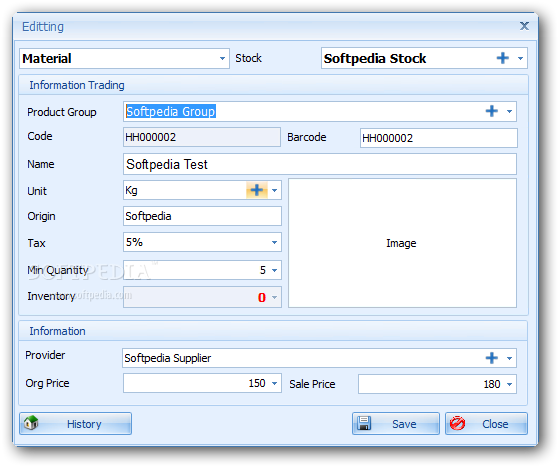Image resolution: width=559 pixels, height=467 pixels.
Task: Expand the Product Group dropdown arrow
Action: click(509, 111)
